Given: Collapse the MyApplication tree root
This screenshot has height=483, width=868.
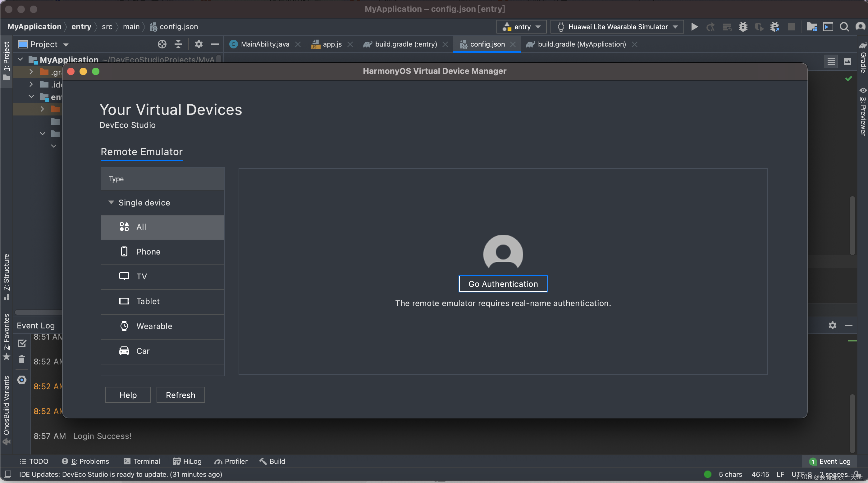Looking at the screenshot, I should (20, 60).
